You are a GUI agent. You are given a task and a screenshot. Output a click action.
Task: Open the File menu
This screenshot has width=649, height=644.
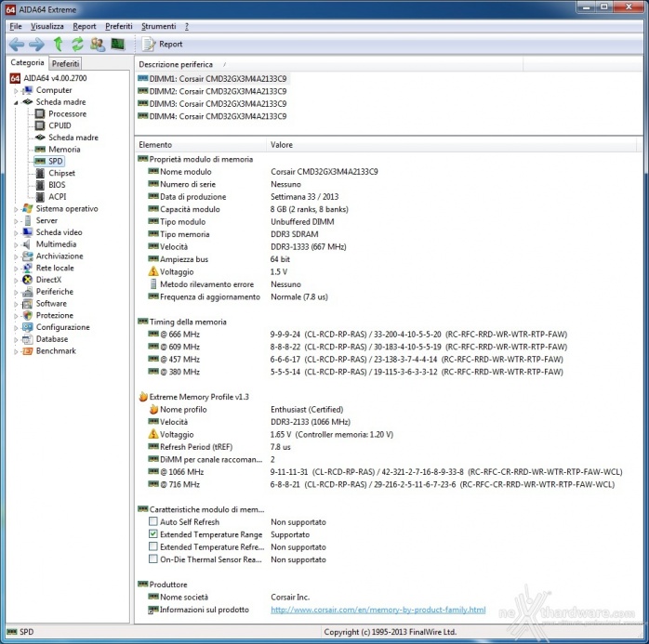point(16,26)
